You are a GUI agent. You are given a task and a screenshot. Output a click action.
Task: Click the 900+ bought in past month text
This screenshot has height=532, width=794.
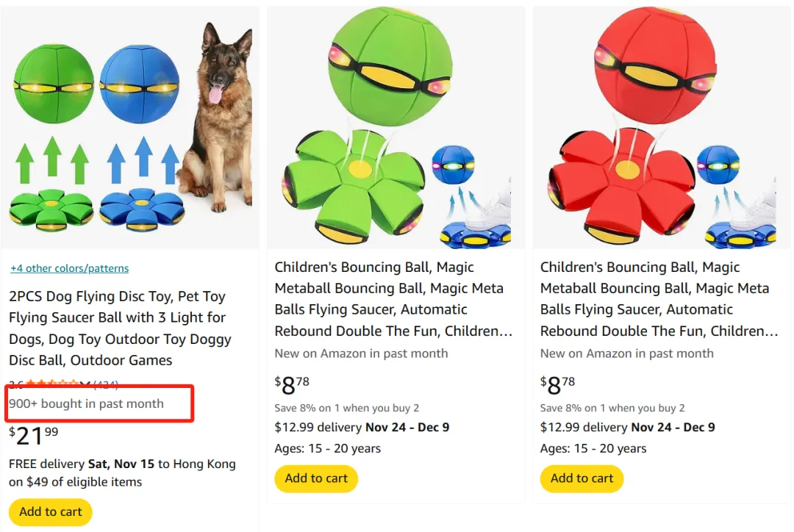pos(86,403)
